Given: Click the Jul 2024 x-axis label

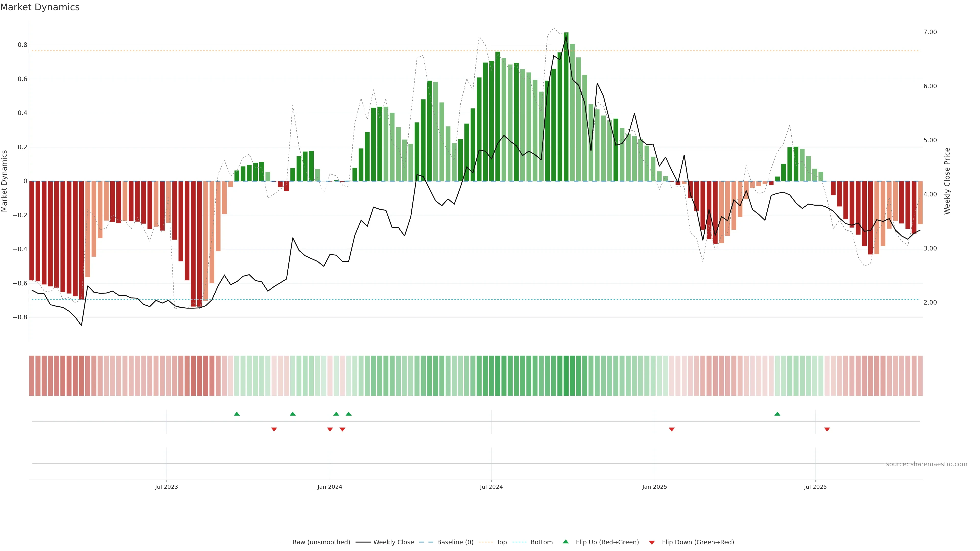Looking at the screenshot, I should [x=491, y=487].
